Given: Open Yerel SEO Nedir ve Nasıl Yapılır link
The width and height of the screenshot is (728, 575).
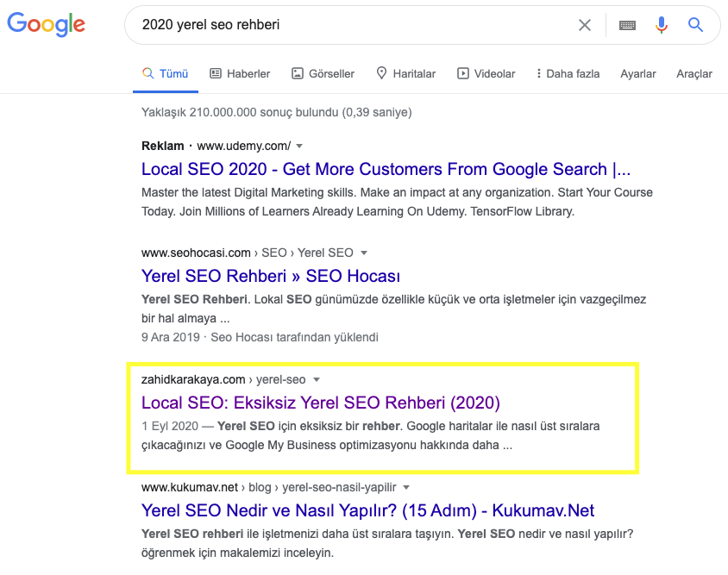Looking at the screenshot, I should [367, 510].
